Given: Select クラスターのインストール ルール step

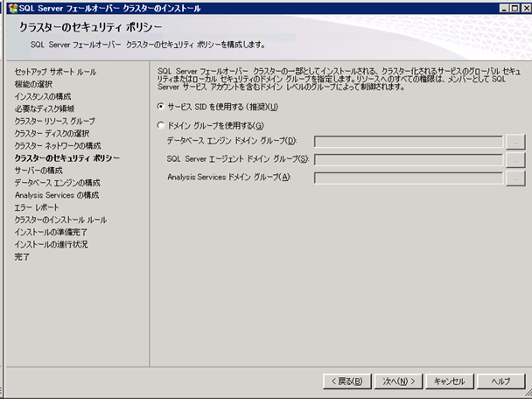Looking at the screenshot, I should point(60,220).
